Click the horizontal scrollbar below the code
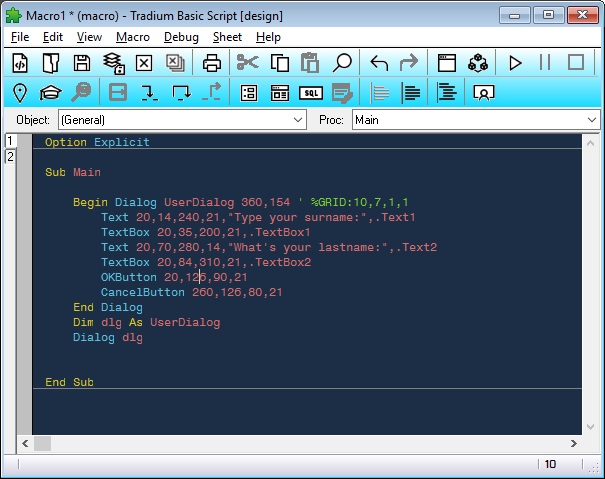The height and width of the screenshot is (479, 605). point(300,442)
